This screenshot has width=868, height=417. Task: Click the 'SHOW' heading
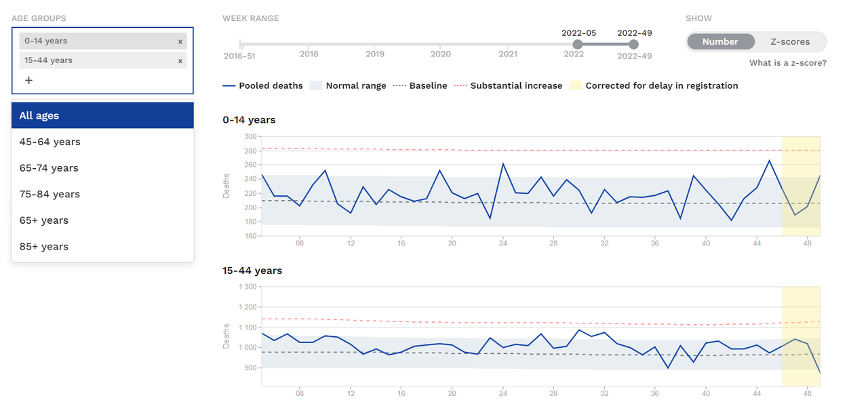(x=698, y=18)
